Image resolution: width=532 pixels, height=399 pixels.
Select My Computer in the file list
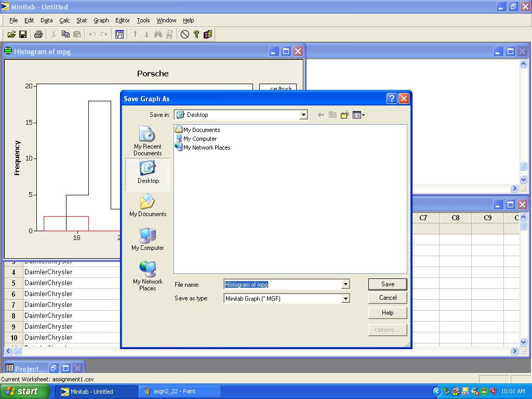tap(199, 139)
